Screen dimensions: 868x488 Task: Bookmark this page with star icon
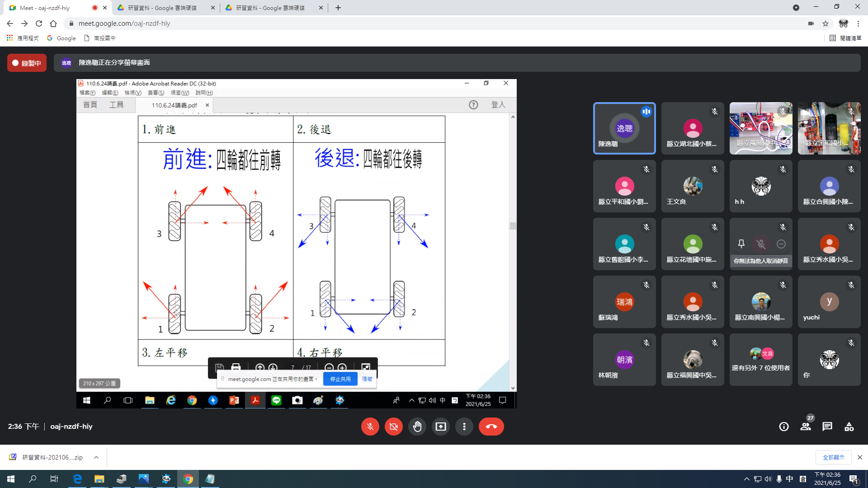826,23
